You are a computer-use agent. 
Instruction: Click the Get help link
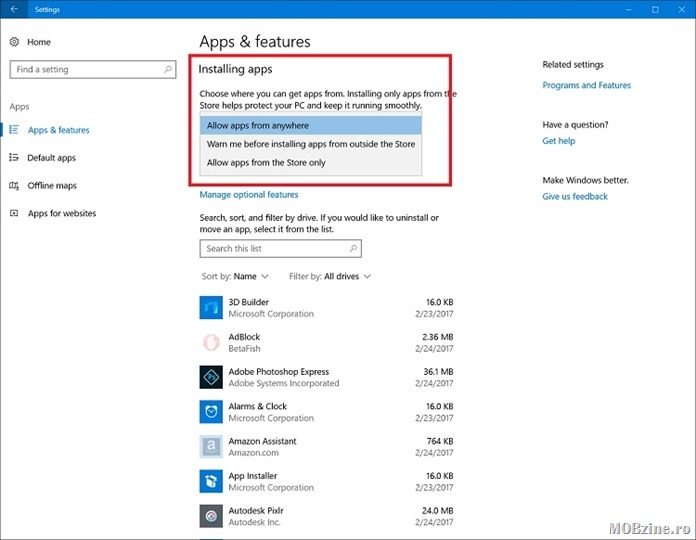[558, 141]
